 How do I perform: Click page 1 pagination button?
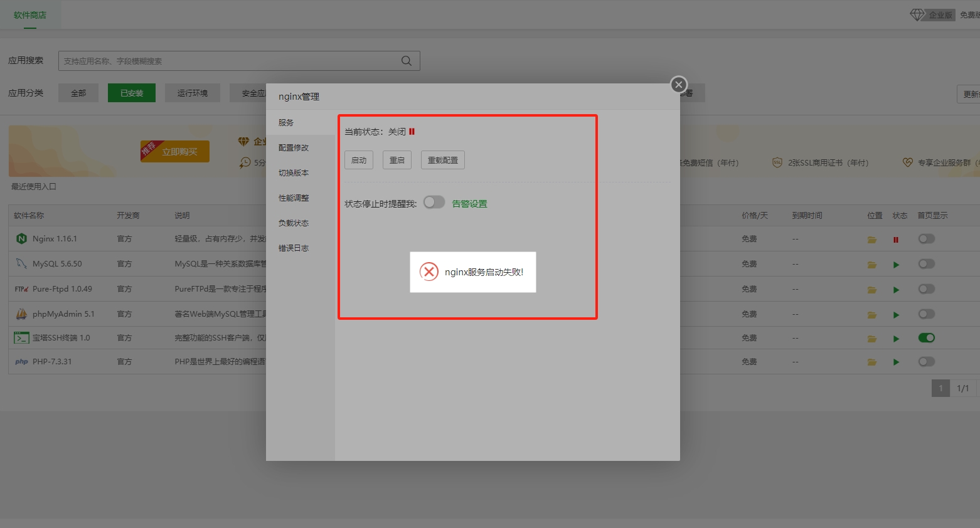click(940, 388)
